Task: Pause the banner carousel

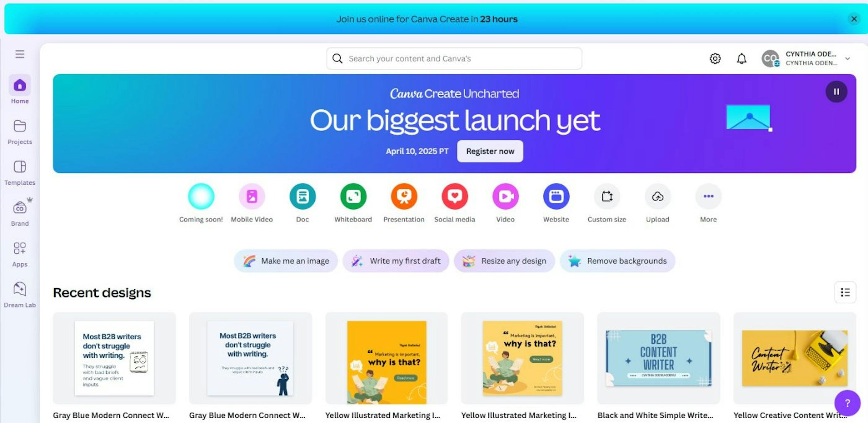Action: tap(836, 92)
